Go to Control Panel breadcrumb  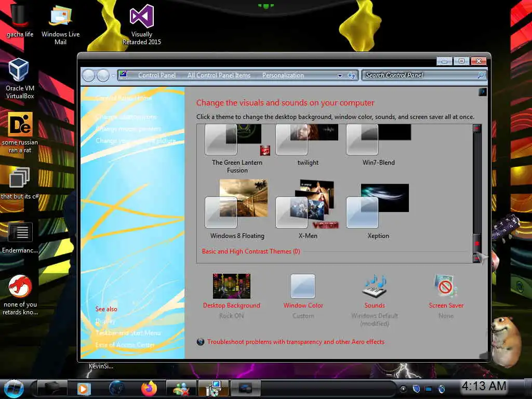tap(157, 75)
